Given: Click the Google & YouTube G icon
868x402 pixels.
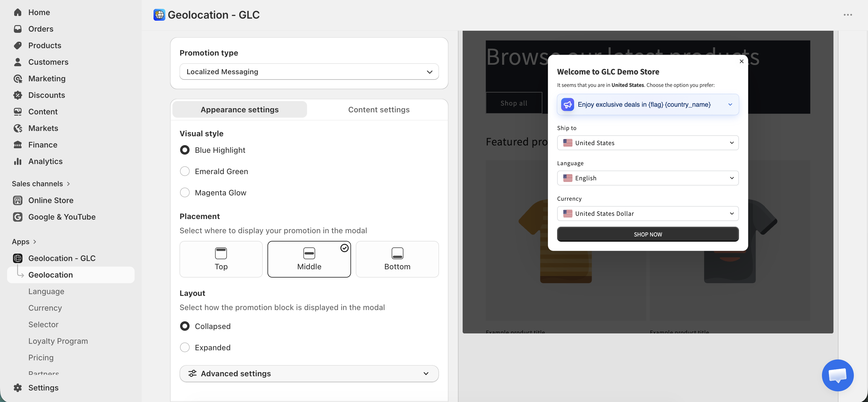Looking at the screenshot, I should (17, 217).
